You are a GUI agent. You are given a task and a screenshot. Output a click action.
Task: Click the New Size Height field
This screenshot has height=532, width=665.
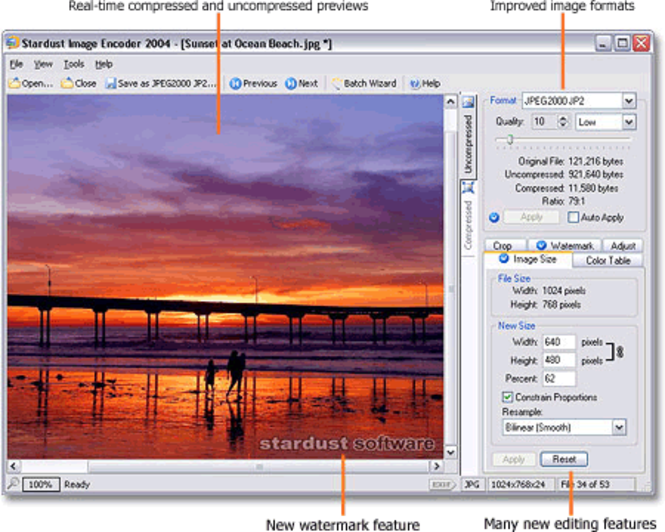point(559,360)
